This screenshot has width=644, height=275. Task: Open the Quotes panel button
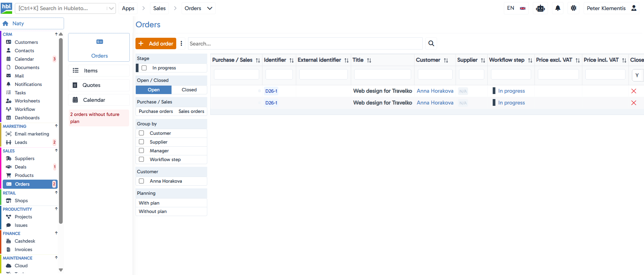99,85
